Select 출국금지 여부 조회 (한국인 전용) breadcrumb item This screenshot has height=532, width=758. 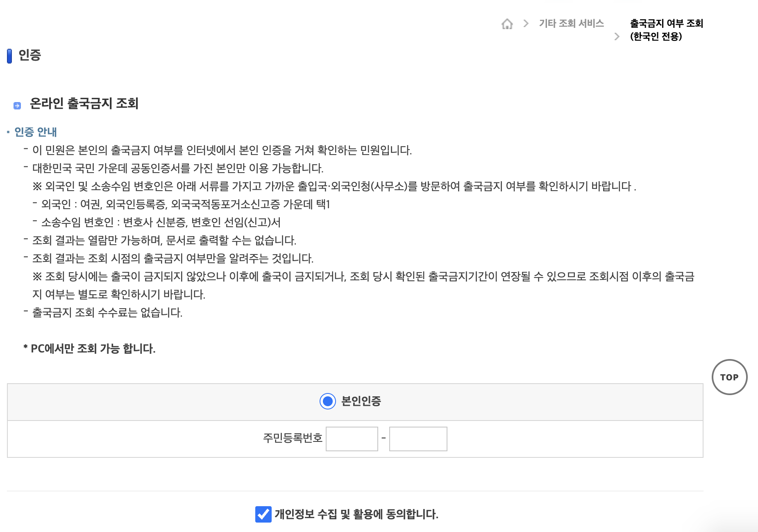point(666,30)
